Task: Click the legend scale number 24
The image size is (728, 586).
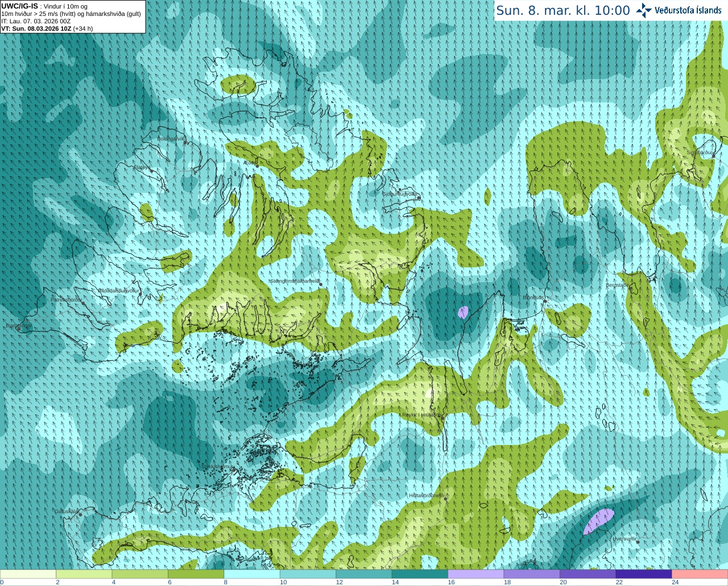Action: pos(675,582)
